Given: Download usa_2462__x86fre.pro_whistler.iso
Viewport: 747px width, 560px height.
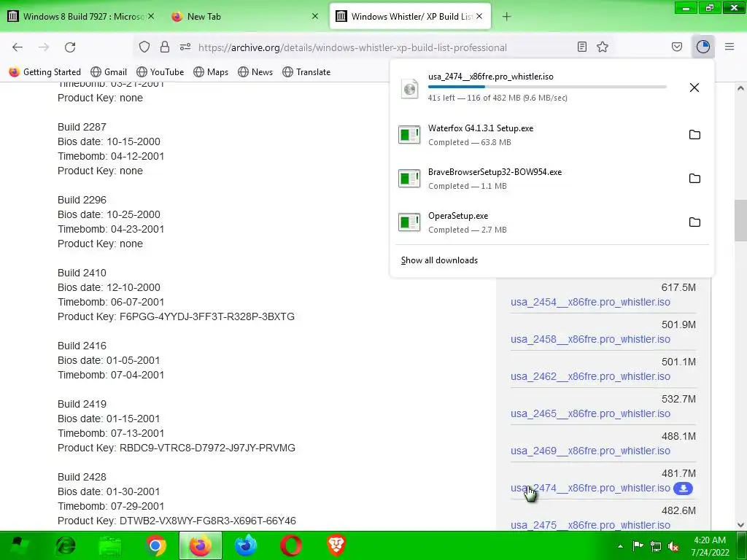Looking at the screenshot, I should click(x=590, y=377).
